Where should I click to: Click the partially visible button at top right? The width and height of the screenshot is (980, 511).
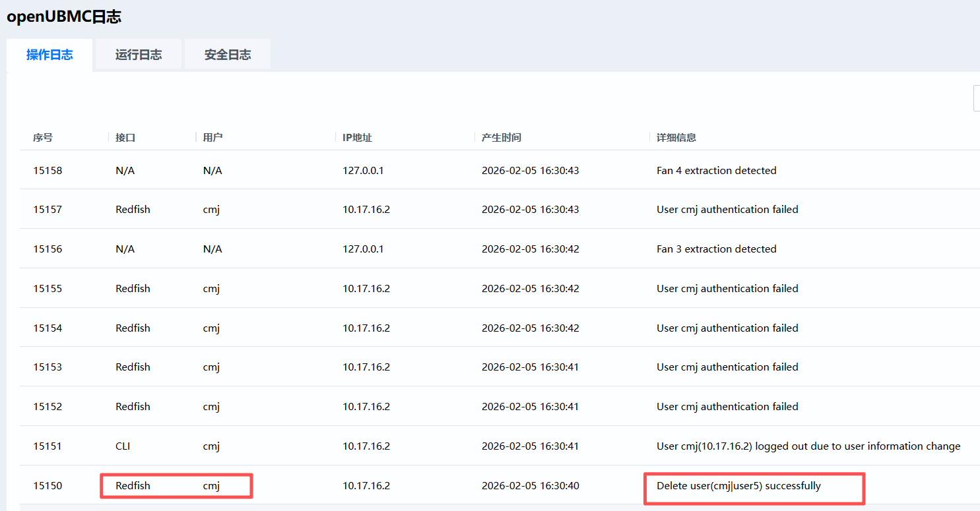click(976, 98)
